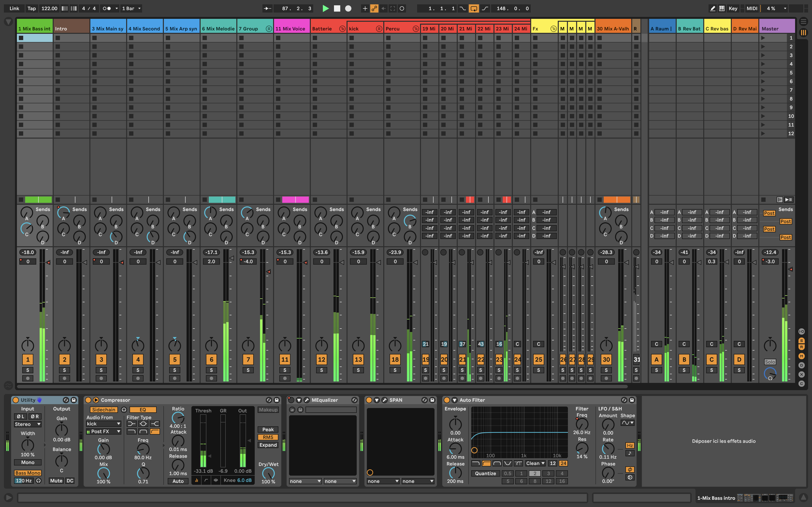The image size is (812, 507).
Task: Toggle the Automation Arm link icon
Action: coord(374,8)
